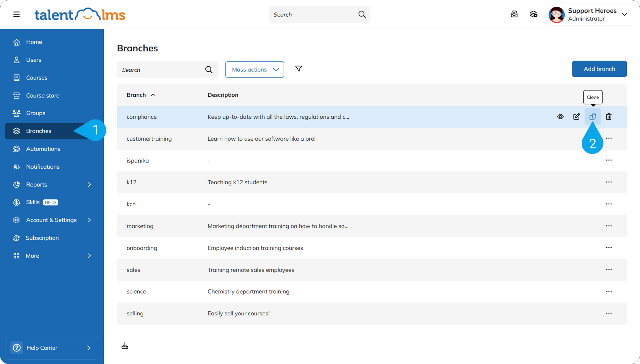Click the top search magnifier icon
640x364 pixels.
362,14
